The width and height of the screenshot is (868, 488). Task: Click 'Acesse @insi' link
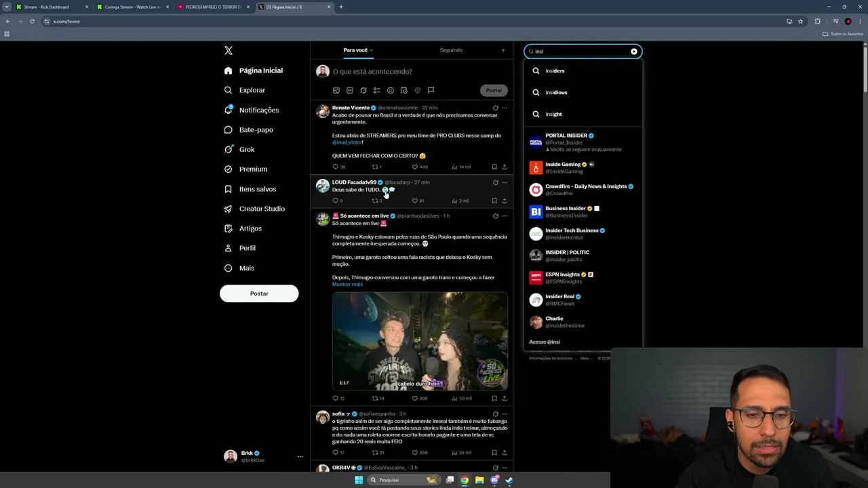point(545,342)
